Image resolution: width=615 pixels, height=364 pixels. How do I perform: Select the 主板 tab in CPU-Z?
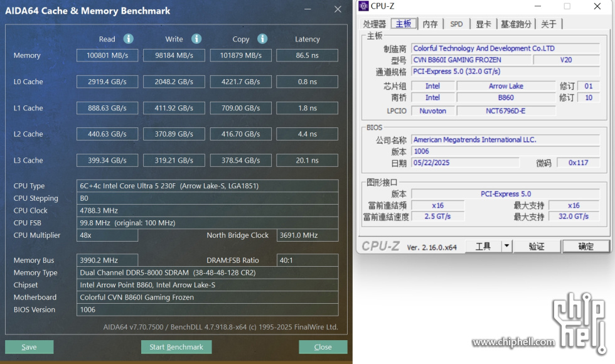(404, 24)
